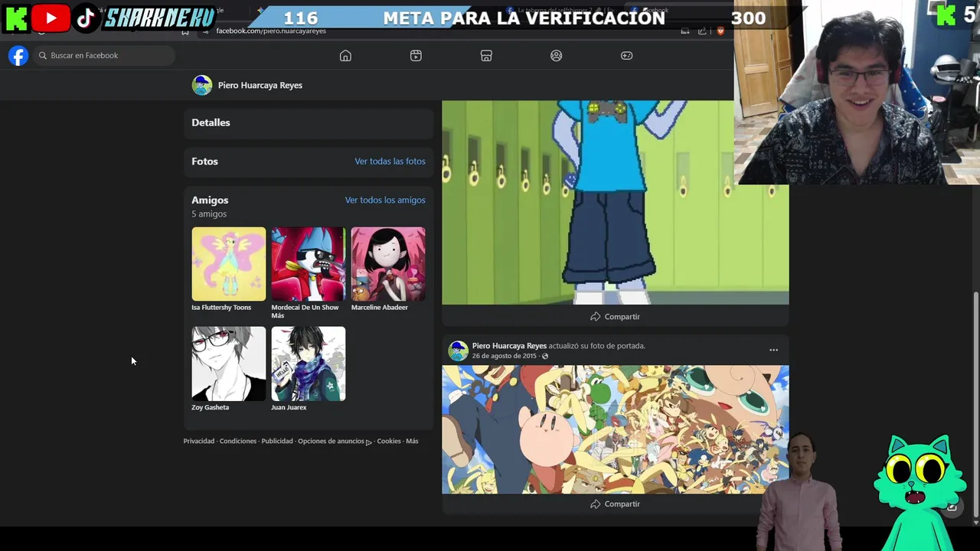Click Opciones de anuncios footer link

click(335, 442)
